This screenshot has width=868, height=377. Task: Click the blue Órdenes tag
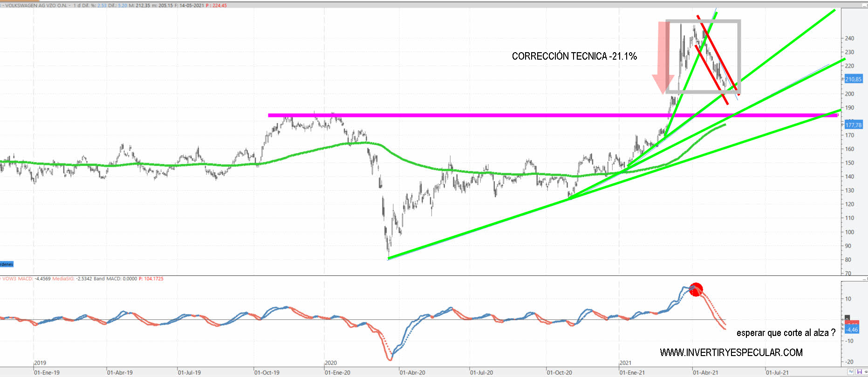7,264
